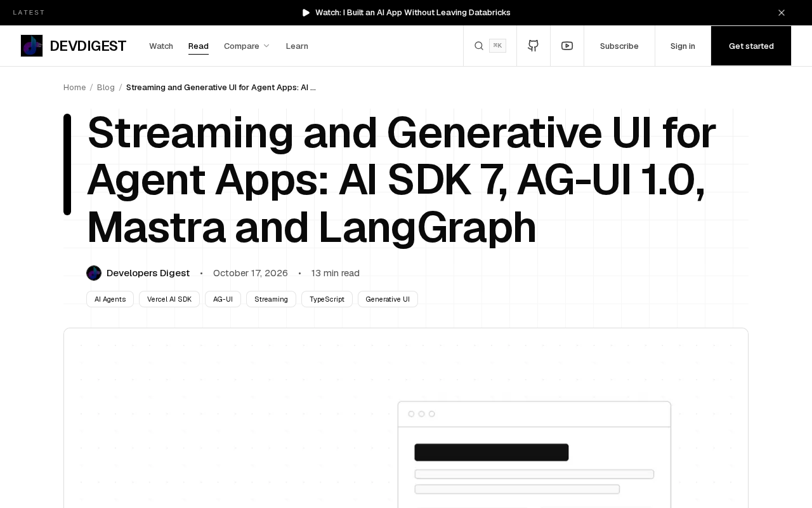Click the Subscribe link
Viewport: 812px width, 508px height.
[x=619, y=46]
